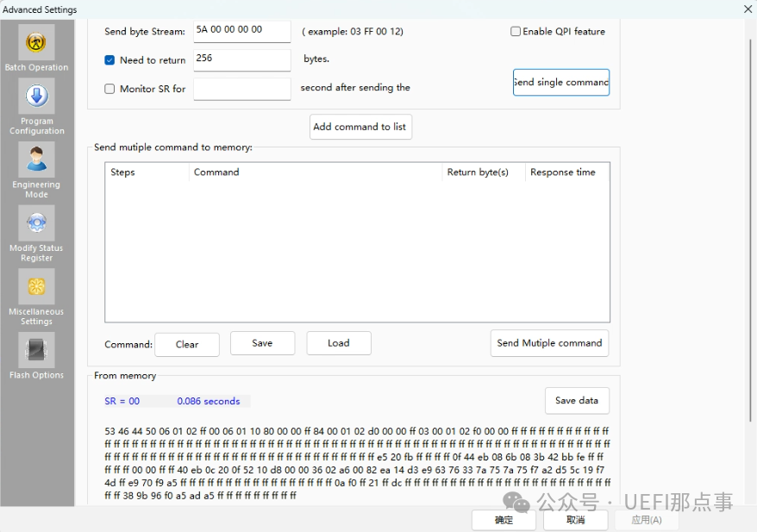Click the Save data button
The width and height of the screenshot is (757, 532).
coord(577,401)
